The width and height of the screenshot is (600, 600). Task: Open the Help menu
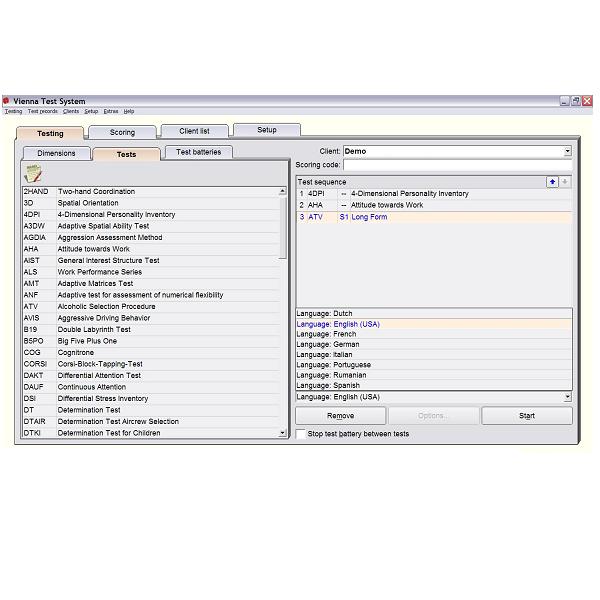point(129,111)
